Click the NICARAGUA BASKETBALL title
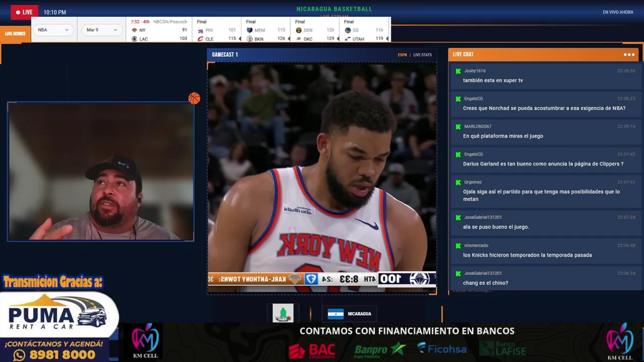The width and height of the screenshot is (644, 362). point(334,9)
